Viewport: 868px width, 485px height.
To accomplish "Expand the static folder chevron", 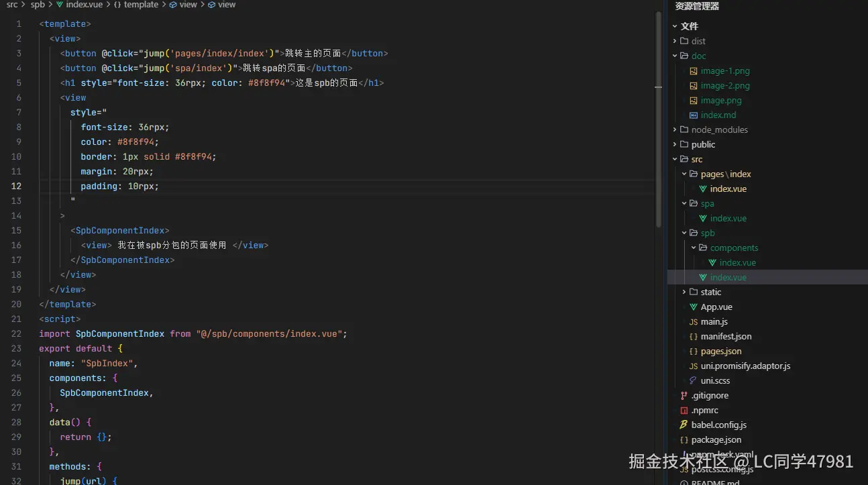I will [684, 292].
